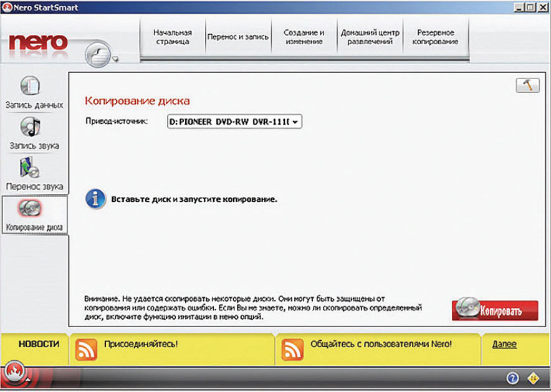
Task: Open the Резервное копирование tab
Action: click(x=435, y=37)
